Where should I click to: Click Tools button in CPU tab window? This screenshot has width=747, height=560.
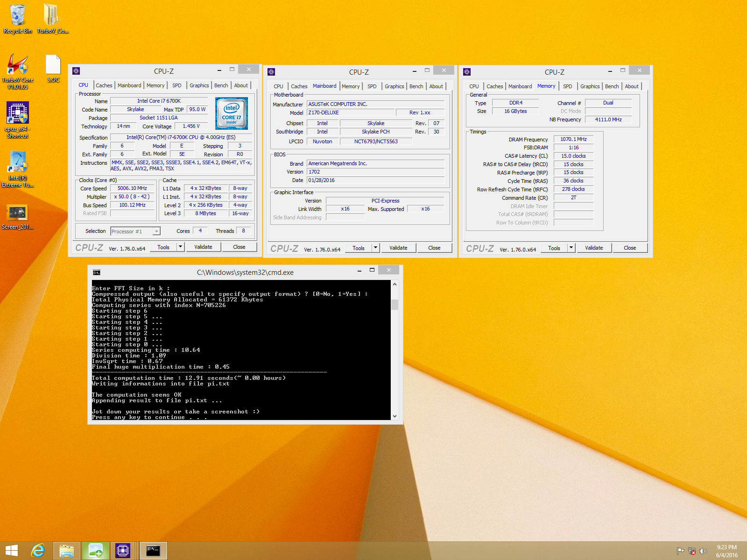163,247
